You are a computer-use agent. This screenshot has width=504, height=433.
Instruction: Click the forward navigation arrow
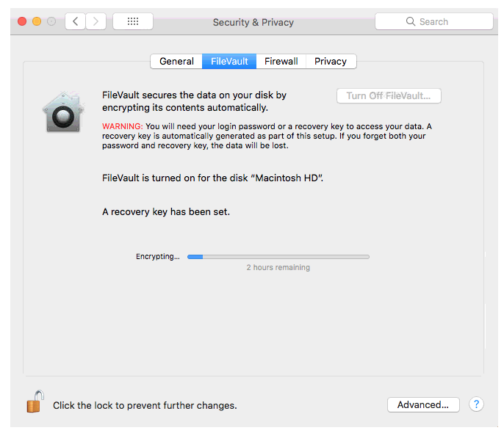96,21
